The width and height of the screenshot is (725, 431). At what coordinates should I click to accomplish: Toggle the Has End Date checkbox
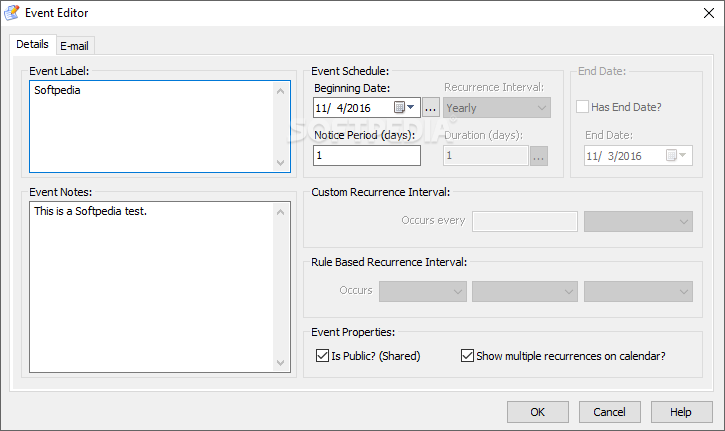coord(582,107)
